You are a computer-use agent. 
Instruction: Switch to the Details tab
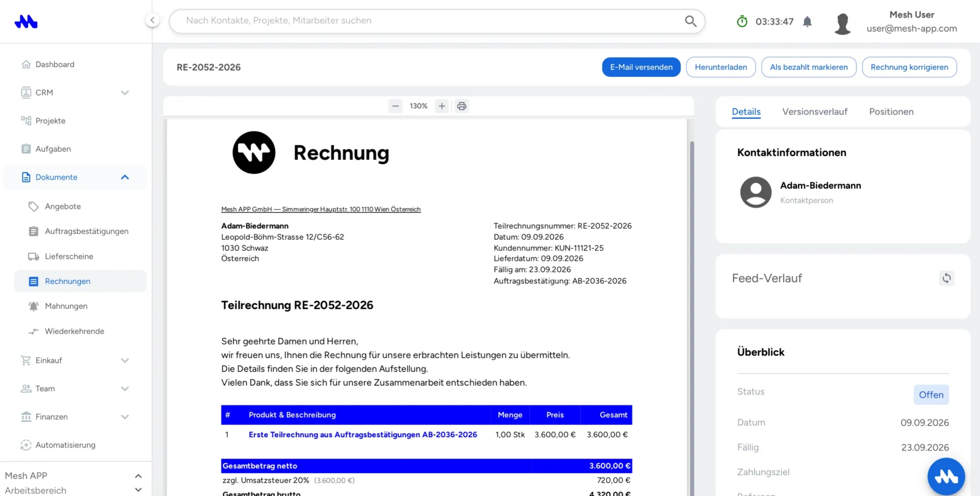click(746, 112)
